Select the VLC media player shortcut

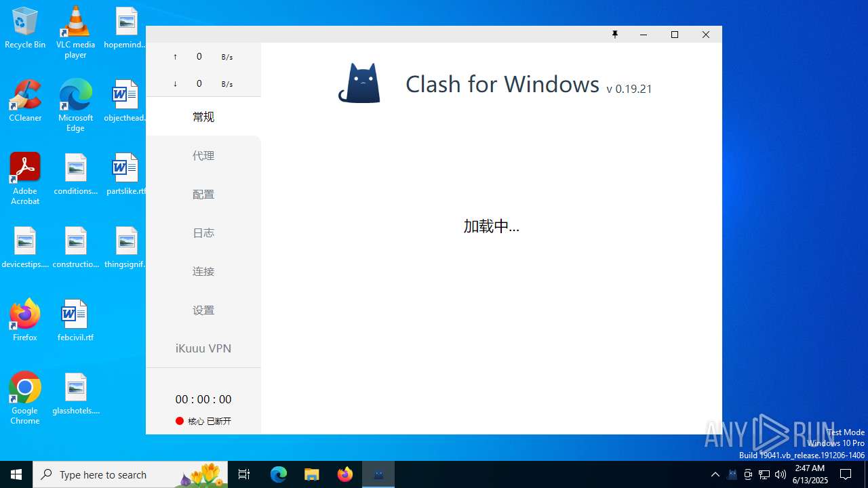[x=75, y=33]
